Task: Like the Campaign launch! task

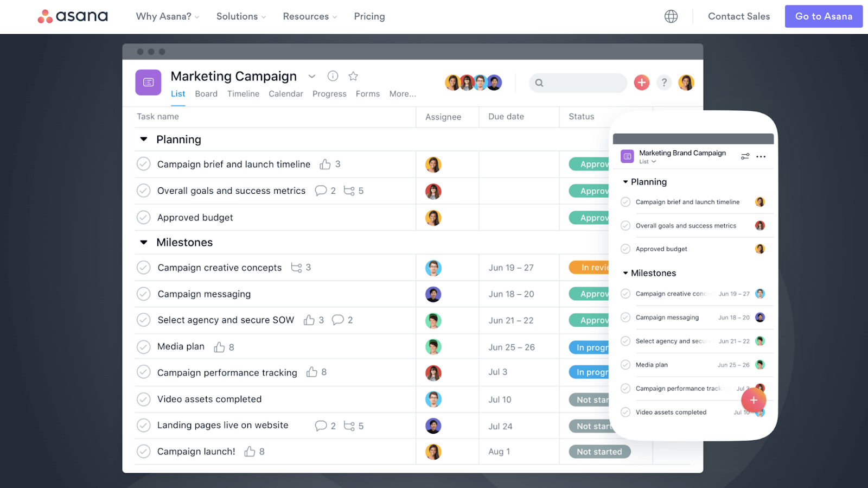Action: pyautogui.click(x=250, y=451)
